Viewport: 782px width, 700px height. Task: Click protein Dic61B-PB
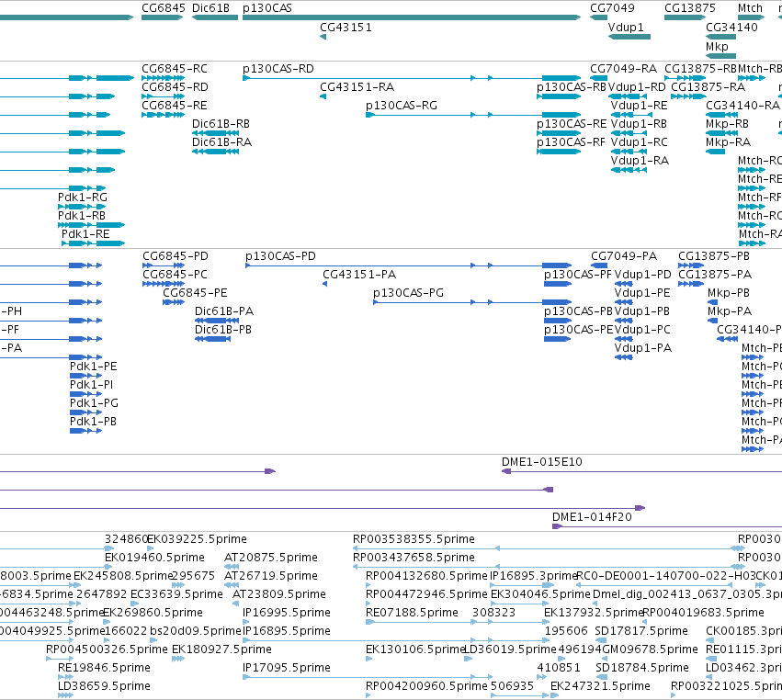pyautogui.click(x=223, y=330)
